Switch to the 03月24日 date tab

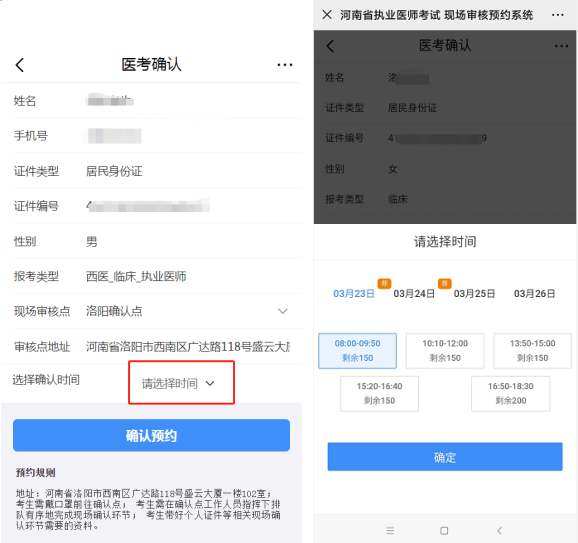(414, 293)
